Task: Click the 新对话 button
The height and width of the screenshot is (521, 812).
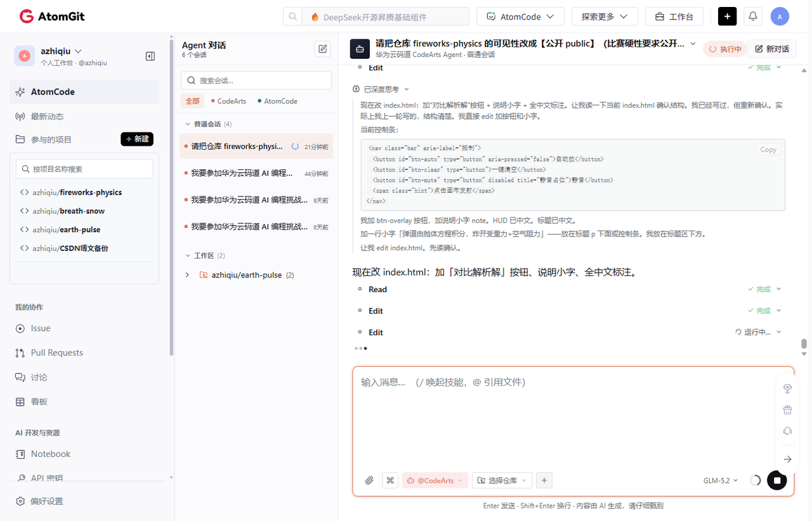Action: pyautogui.click(x=772, y=49)
